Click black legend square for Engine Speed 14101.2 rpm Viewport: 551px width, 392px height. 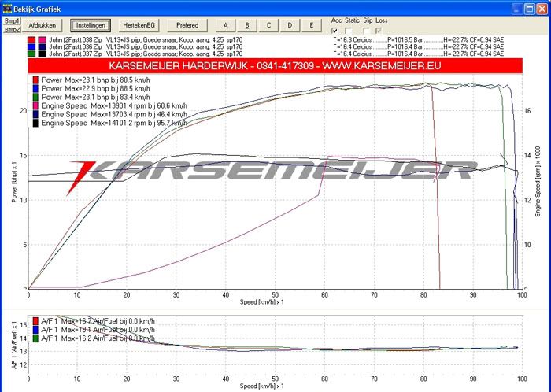click(35, 123)
